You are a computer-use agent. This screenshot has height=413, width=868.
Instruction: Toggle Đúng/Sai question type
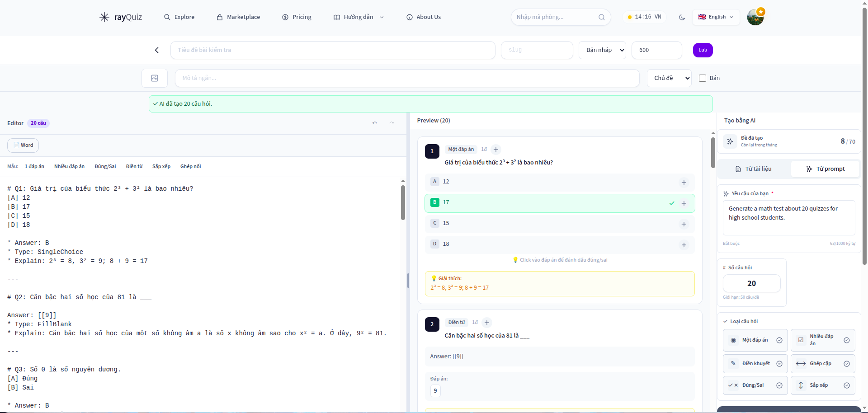pyautogui.click(x=755, y=385)
